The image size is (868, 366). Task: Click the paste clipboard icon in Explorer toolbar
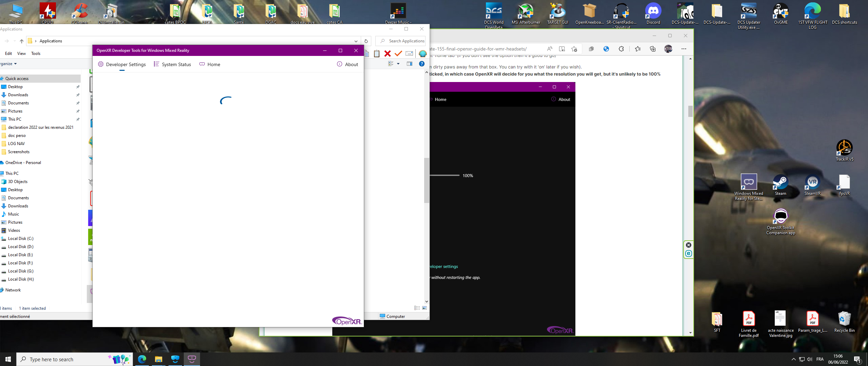(377, 54)
